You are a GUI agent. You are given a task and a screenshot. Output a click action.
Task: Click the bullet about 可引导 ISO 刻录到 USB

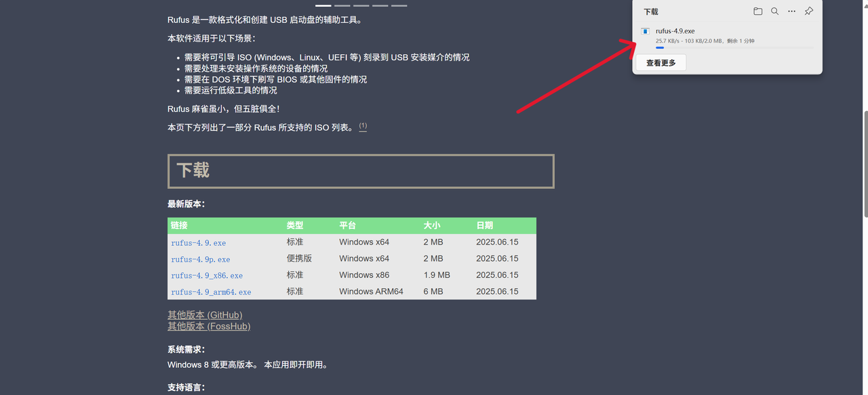327,58
